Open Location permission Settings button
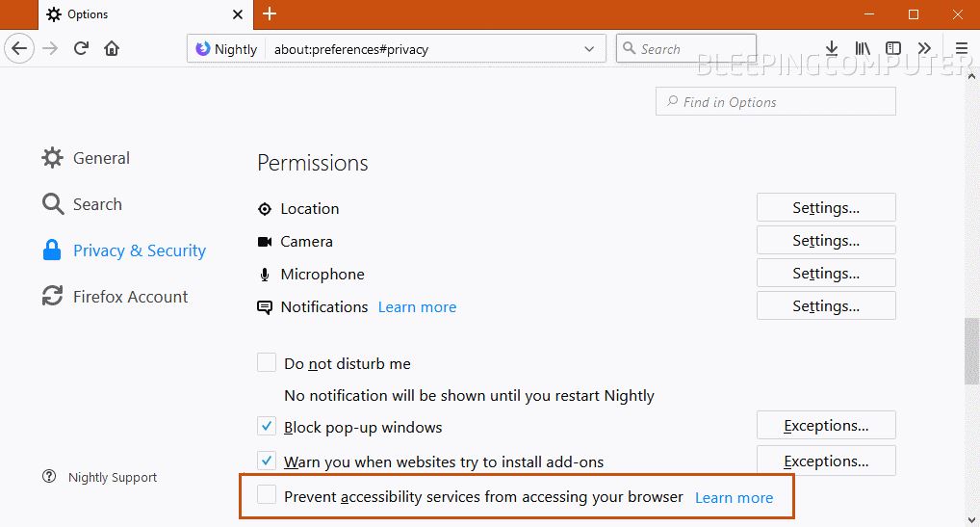The height and width of the screenshot is (527, 980). (x=826, y=207)
